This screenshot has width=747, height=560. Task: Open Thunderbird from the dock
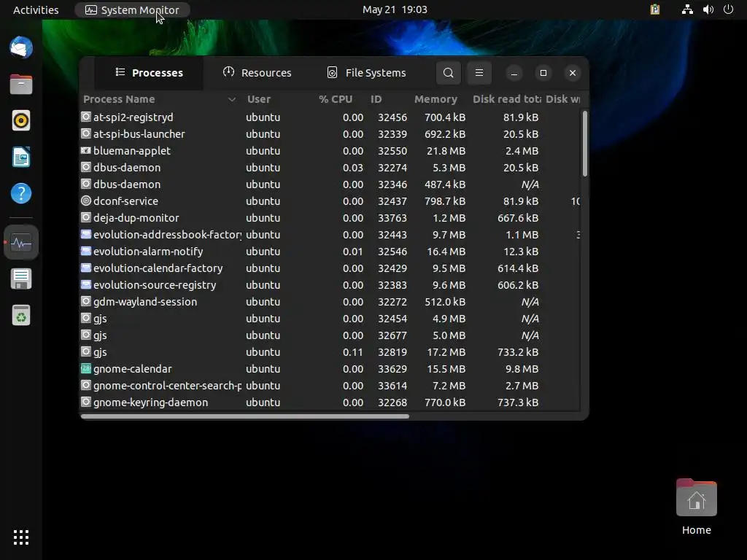point(21,47)
